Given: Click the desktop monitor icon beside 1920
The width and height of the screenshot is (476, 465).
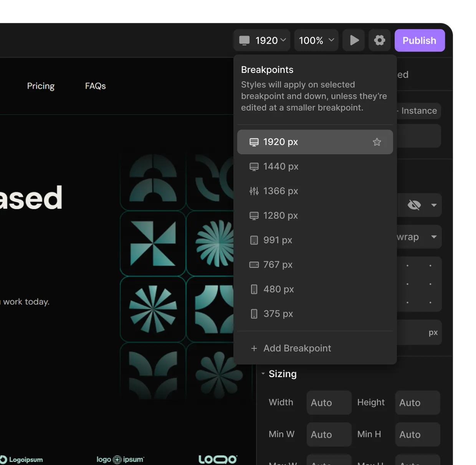Looking at the screenshot, I should (245, 40).
